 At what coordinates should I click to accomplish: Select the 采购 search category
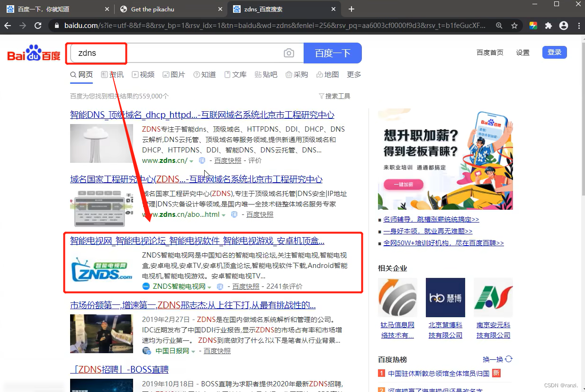point(297,74)
